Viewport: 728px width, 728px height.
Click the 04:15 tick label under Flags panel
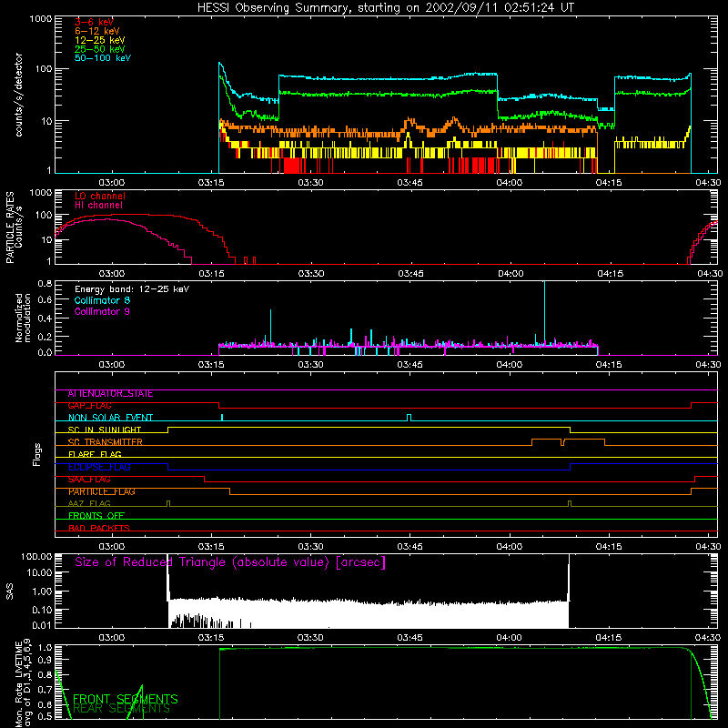click(x=609, y=547)
